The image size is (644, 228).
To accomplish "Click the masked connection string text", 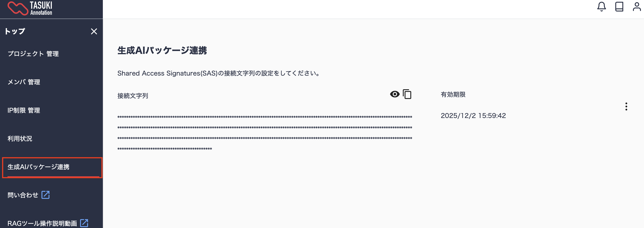I will click(265, 133).
